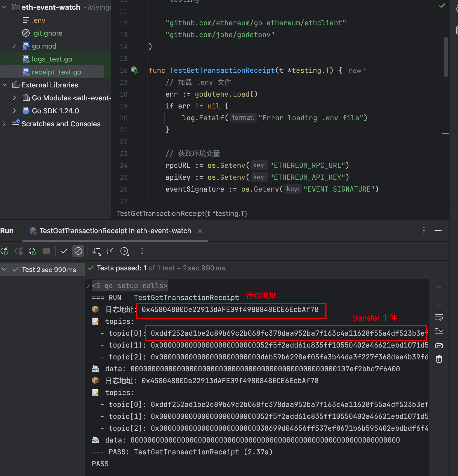Collapse the eth-event-watch project folder

click(x=4, y=7)
